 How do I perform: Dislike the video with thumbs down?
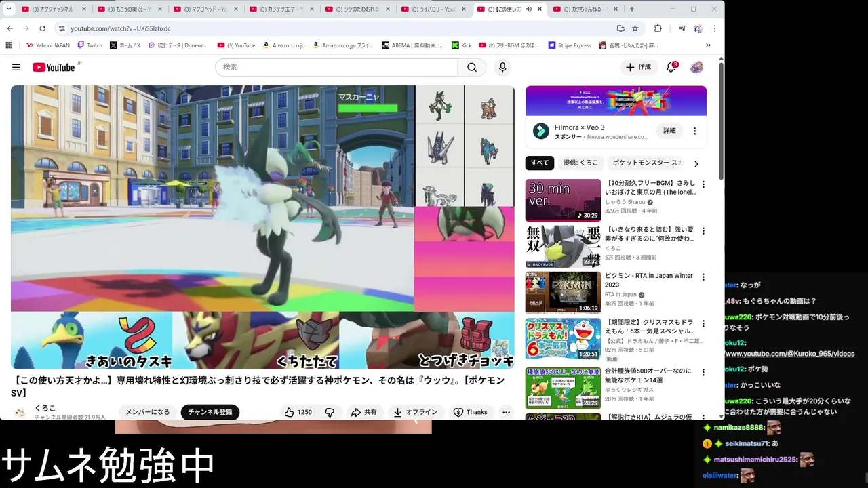coord(330,412)
